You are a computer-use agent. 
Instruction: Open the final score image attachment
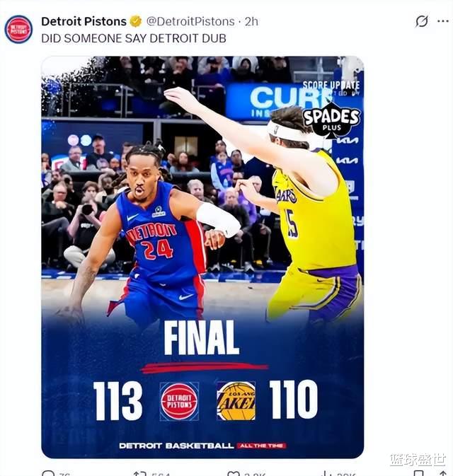(202, 257)
